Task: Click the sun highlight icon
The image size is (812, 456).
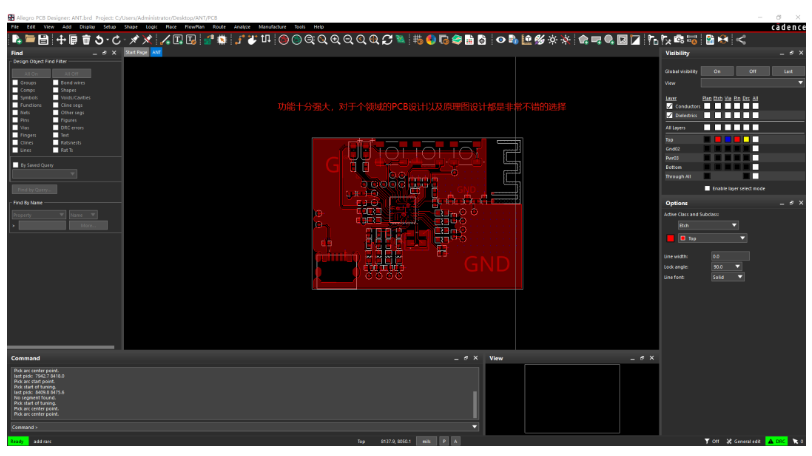Action: (553, 40)
